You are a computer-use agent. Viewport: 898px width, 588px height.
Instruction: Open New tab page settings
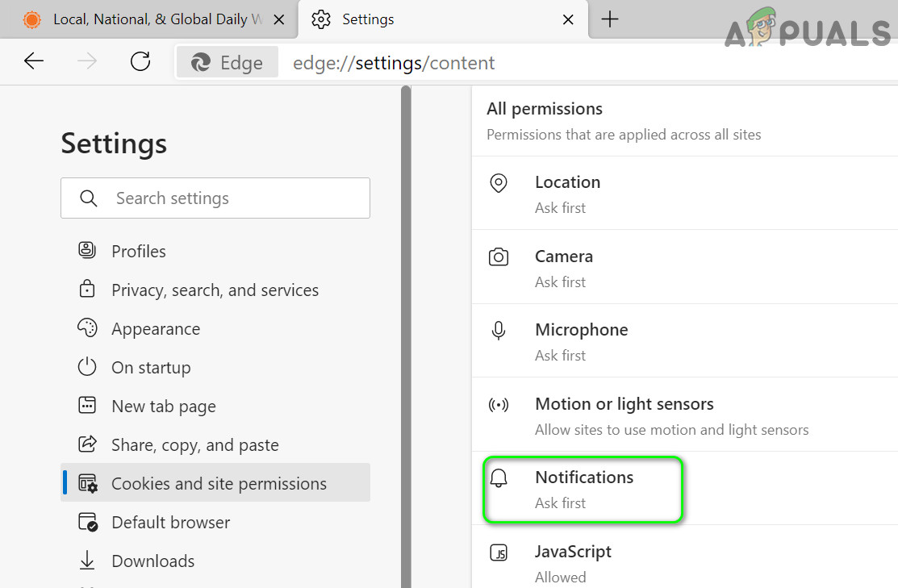click(163, 407)
